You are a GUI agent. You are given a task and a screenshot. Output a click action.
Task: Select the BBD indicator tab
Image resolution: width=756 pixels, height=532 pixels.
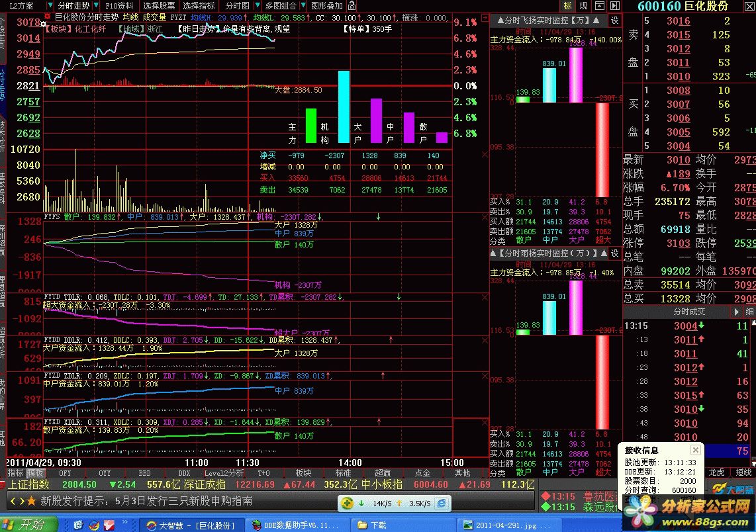144,473
